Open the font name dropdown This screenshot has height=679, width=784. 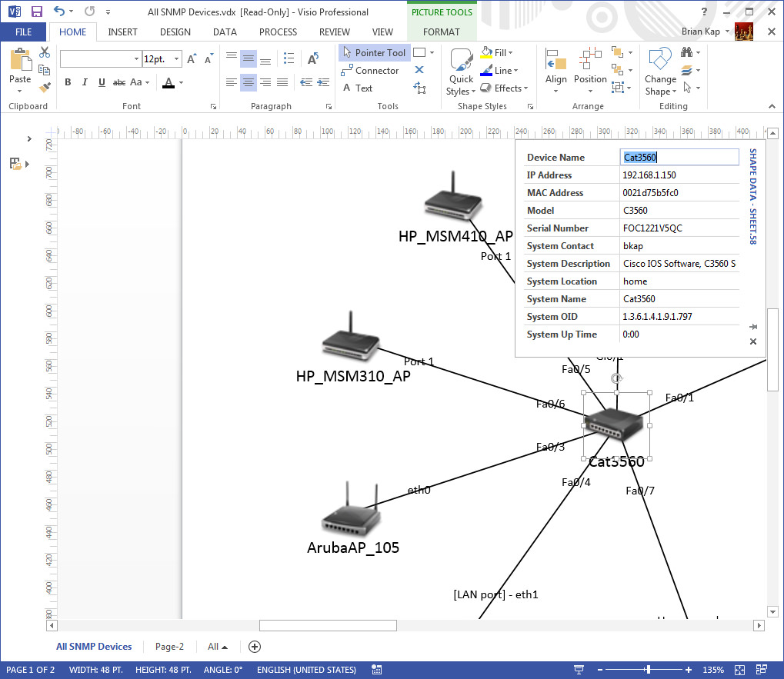(136, 59)
